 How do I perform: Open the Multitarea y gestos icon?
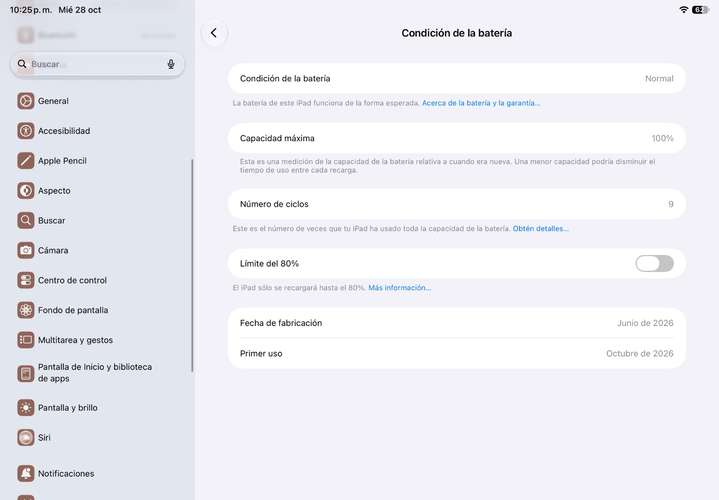click(26, 340)
